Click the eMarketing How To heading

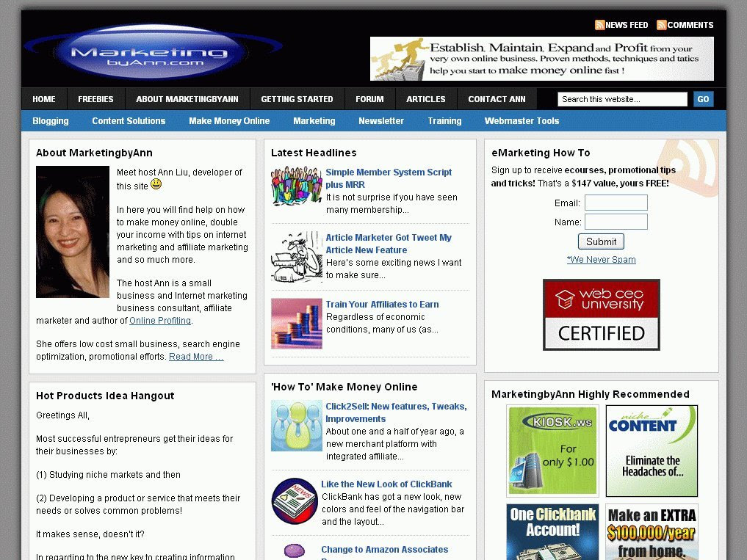[541, 153]
